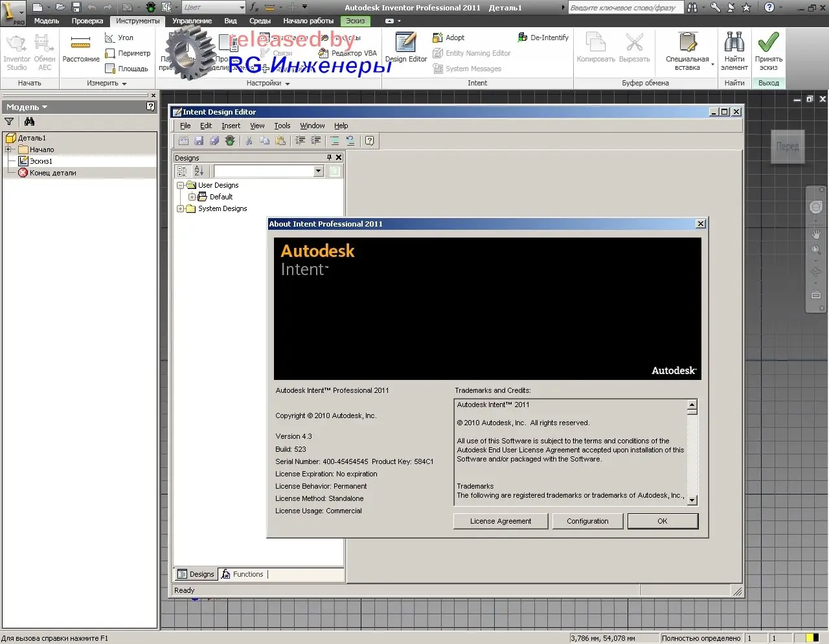The height and width of the screenshot is (644, 829).
Task: Click the New document icon in quick access toolbar
Action: pos(37,7)
